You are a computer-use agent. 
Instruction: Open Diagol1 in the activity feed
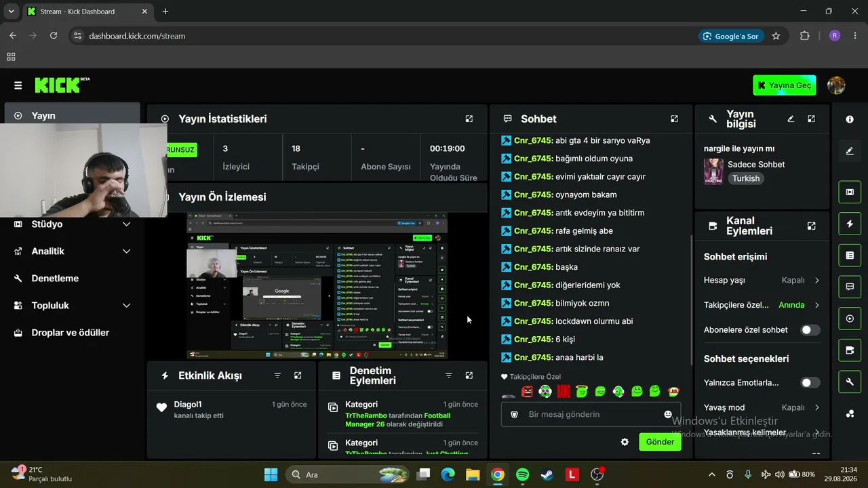[x=188, y=405]
